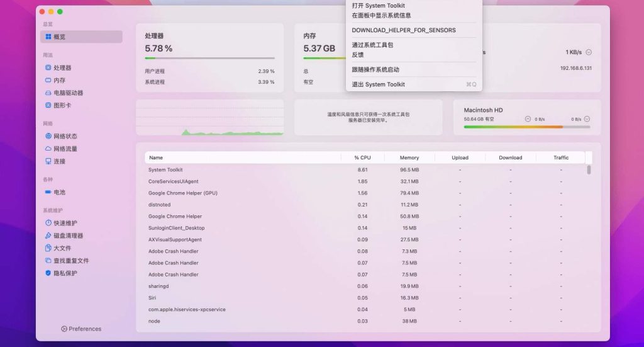
Task: Toggle 在面板中显示系统信息 menu option
Action: coord(381,16)
